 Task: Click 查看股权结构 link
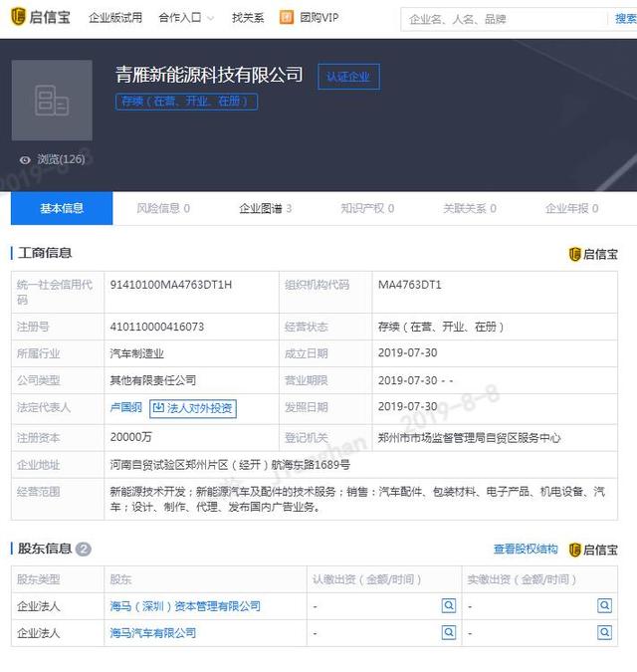pyautogui.click(x=526, y=549)
